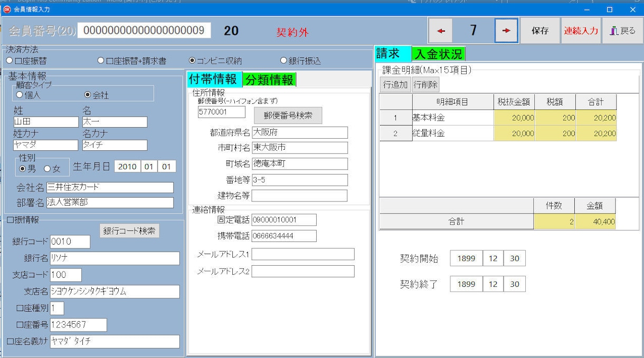Viewport: 644px width, 358px height.
Task: Go to next record with right arrow
Action: click(506, 31)
